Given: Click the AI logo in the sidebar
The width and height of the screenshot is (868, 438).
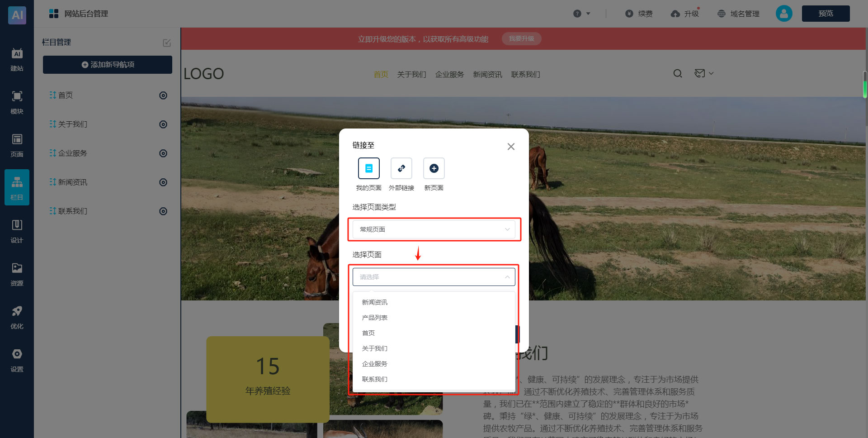Looking at the screenshot, I should (17, 15).
